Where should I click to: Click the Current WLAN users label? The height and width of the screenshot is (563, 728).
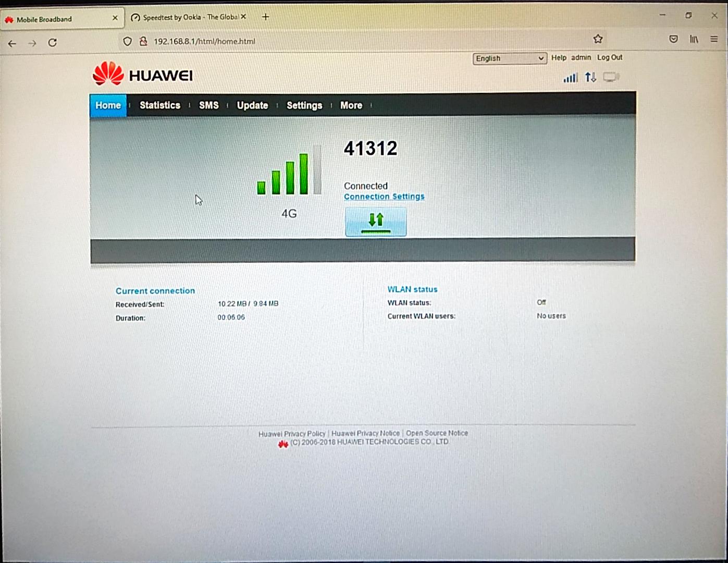pyautogui.click(x=422, y=316)
